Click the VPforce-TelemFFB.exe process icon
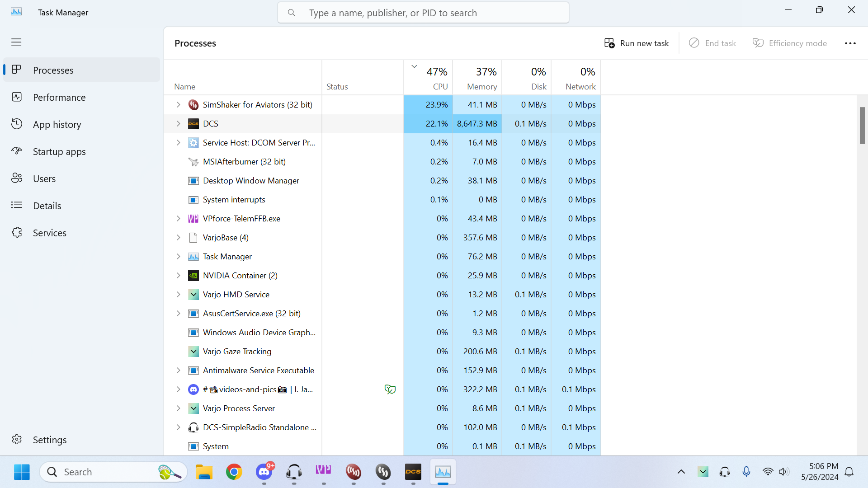 coord(193,219)
